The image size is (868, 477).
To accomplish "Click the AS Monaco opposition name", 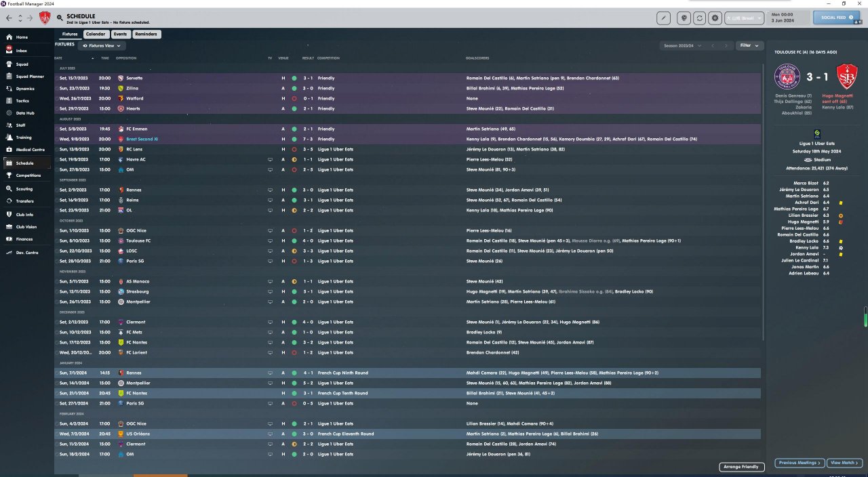I will pyautogui.click(x=138, y=281).
